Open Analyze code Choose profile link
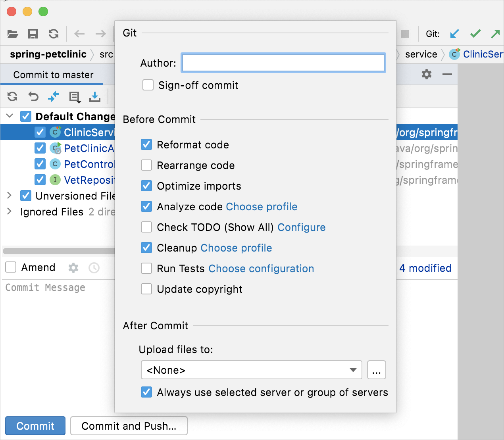The width and height of the screenshot is (504, 440). [262, 207]
